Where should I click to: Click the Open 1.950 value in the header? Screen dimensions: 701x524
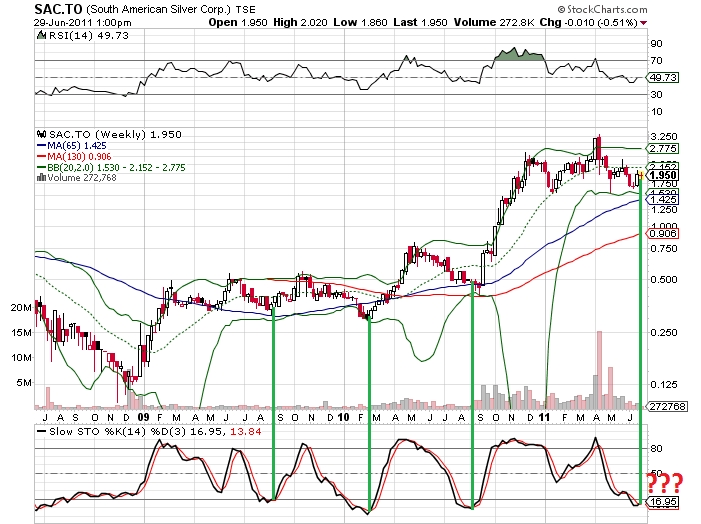click(x=237, y=22)
